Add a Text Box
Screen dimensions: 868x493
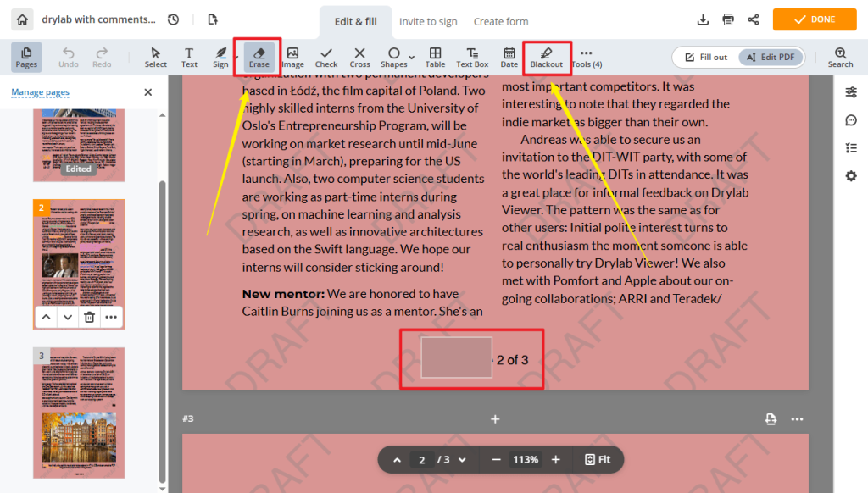coord(472,57)
